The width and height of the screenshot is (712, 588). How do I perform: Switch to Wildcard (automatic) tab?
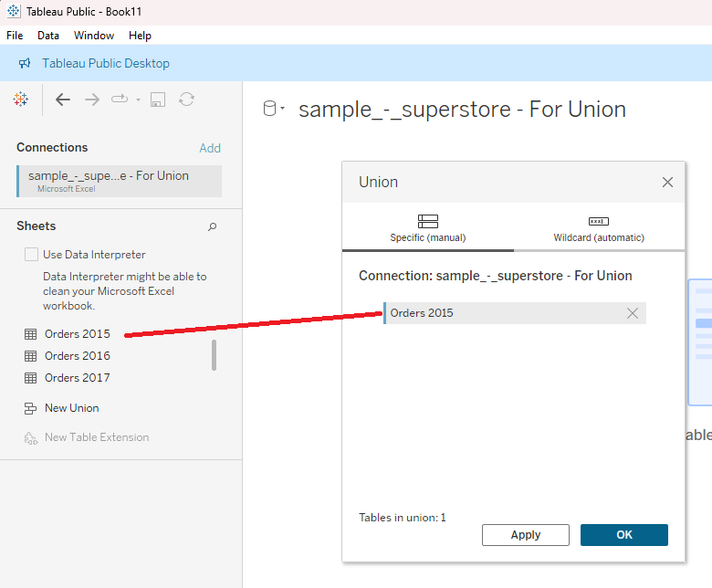tap(599, 228)
